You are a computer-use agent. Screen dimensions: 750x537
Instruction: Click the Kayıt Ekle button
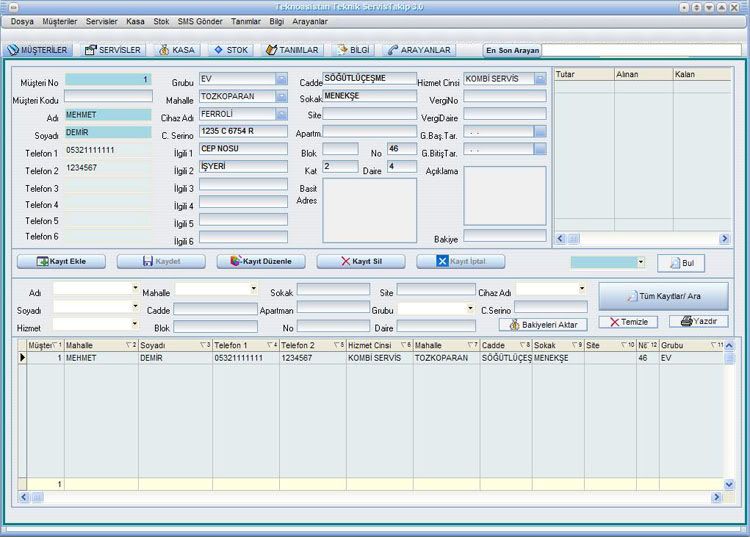[x=61, y=262]
